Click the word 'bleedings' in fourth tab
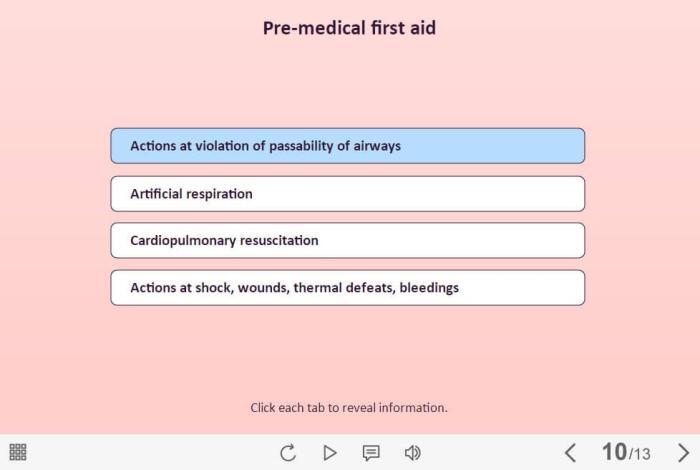This screenshot has height=470, width=700. [429, 288]
